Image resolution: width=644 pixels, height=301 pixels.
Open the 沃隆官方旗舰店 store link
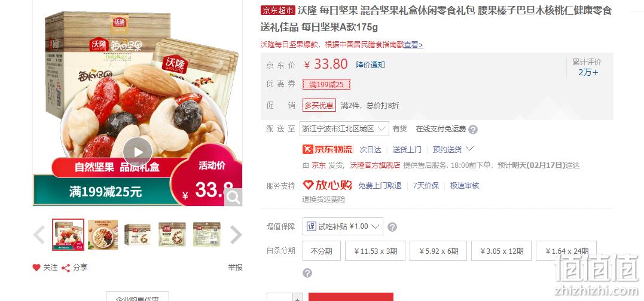(375, 165)
